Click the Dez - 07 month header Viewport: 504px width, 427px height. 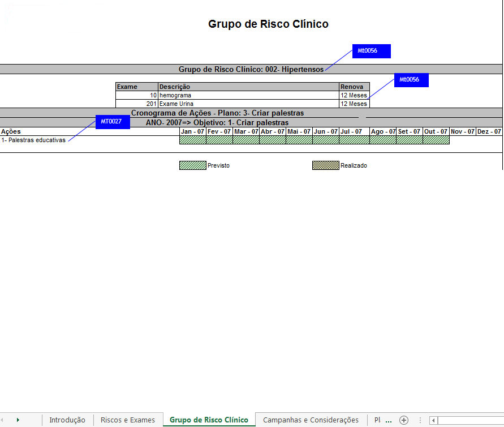(x=489, y=131)
